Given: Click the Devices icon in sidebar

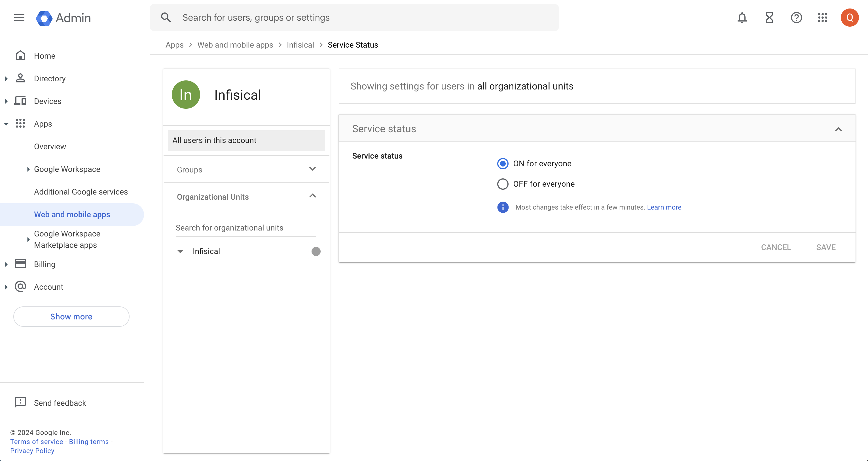Looking at the screenshot, I should tap(20, 101).
